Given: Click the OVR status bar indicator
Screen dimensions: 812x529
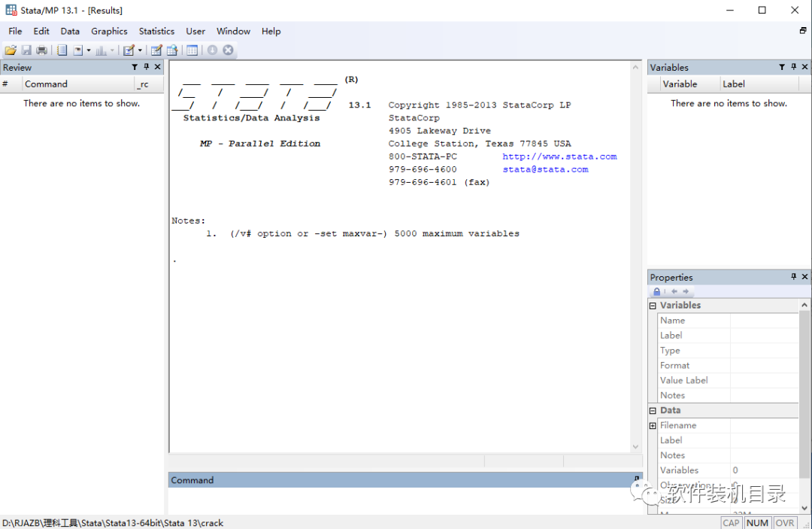Looking at the screenshot, I should coord(784,523).
